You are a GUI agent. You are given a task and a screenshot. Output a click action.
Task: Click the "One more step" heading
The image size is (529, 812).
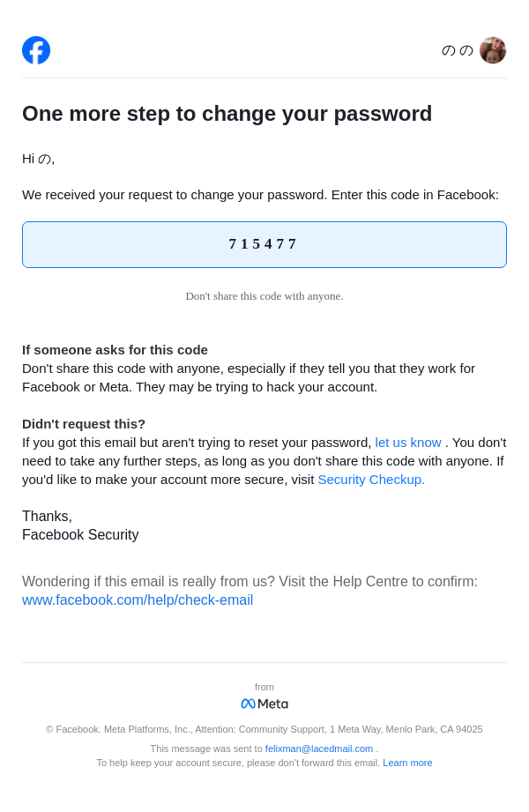click(x=227, y=114)
